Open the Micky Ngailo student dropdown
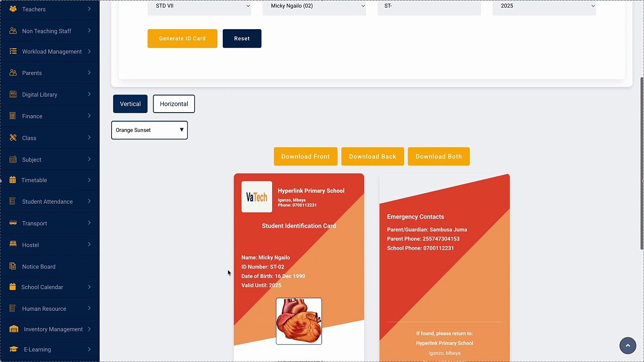Image resolution: width=644 pixels, height=362 pixels. tap(314, 7)
